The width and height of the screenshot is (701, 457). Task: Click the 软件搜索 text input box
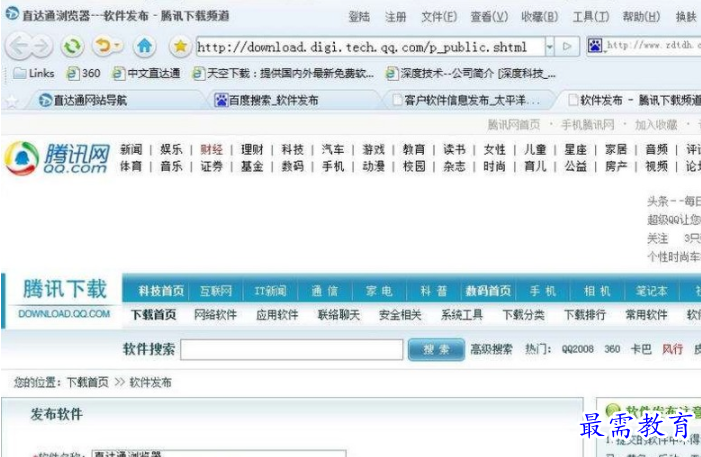291,349
